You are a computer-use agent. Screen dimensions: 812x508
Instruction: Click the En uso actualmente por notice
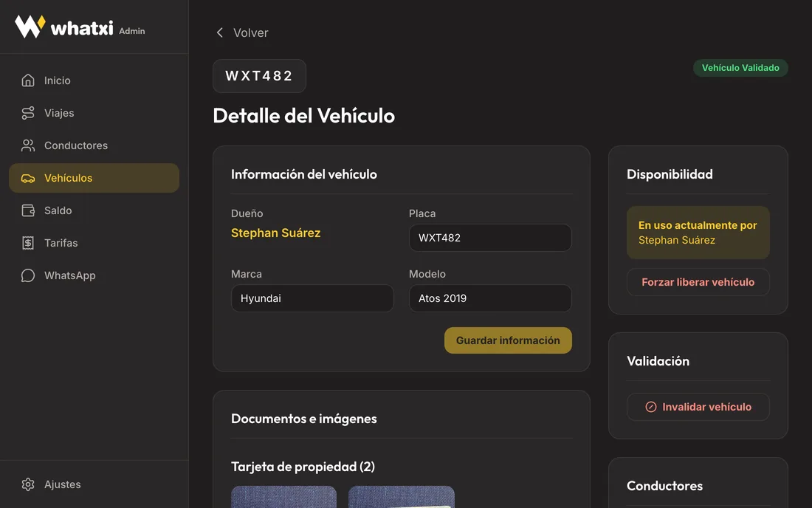pyautogui.click(x=698, y=233)
